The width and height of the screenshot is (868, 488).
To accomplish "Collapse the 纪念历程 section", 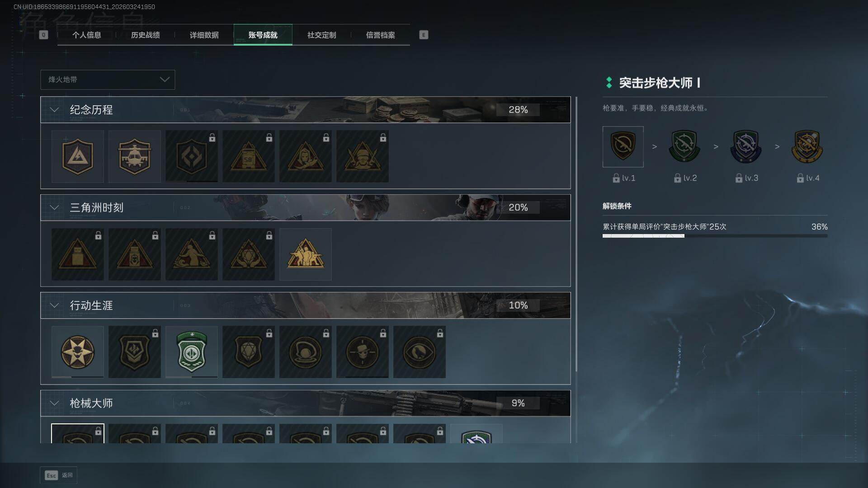I will click(54, 110).
